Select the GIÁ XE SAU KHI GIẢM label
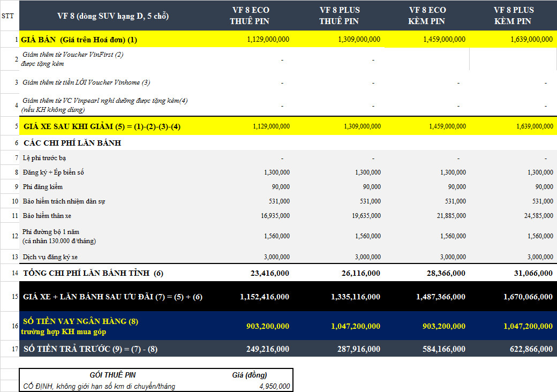 tap(109, 126)
